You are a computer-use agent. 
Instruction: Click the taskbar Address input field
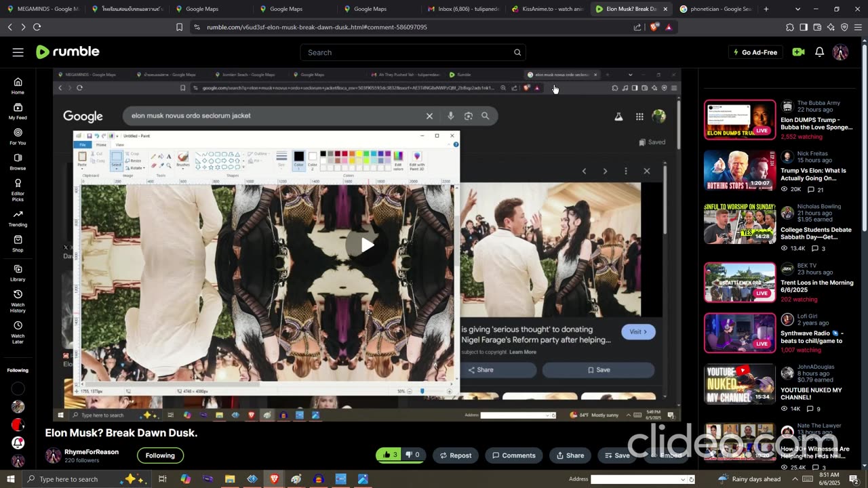click(x=635, y=479)
